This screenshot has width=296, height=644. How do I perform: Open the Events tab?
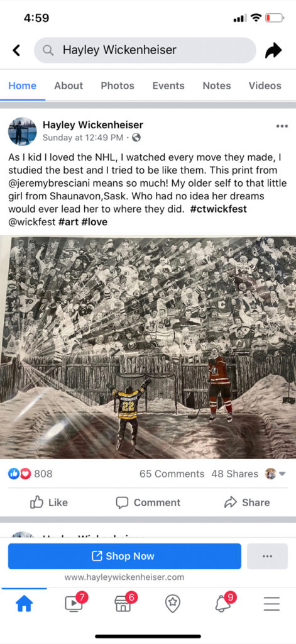click(168, 86)
